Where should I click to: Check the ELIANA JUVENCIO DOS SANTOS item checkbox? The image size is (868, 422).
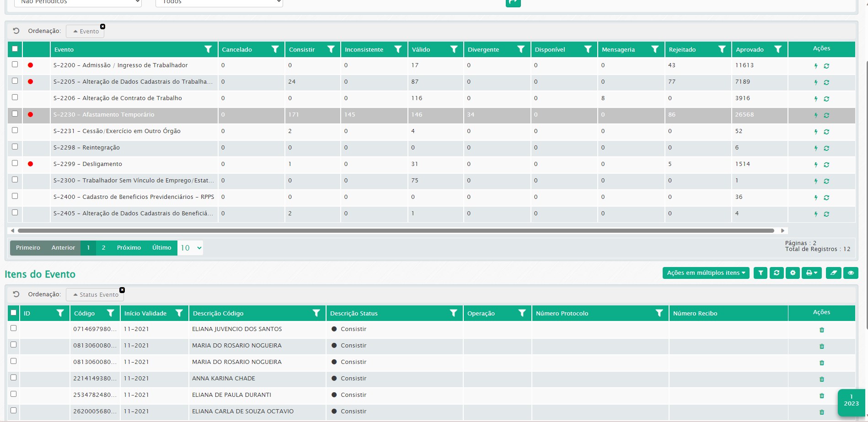pyautogui.click(x=13, y=328)
